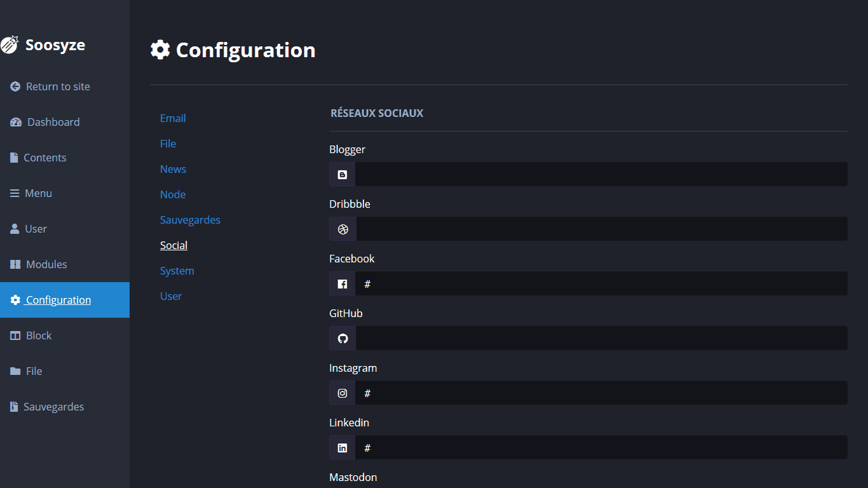Open the Sauvegardes configuration link

[x=190, y=220]
